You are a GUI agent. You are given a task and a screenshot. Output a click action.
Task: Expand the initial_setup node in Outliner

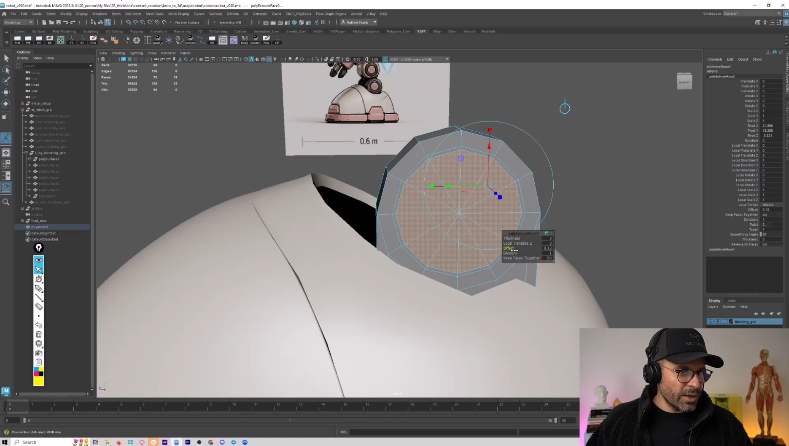pos(23,103)
